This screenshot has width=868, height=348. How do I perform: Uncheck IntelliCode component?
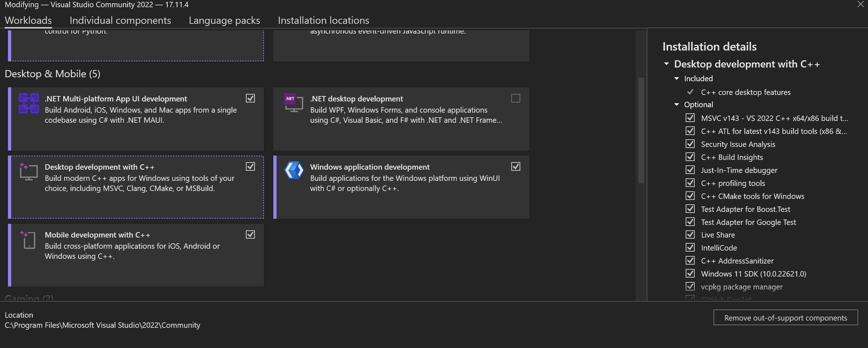click(x=690, y=248)
